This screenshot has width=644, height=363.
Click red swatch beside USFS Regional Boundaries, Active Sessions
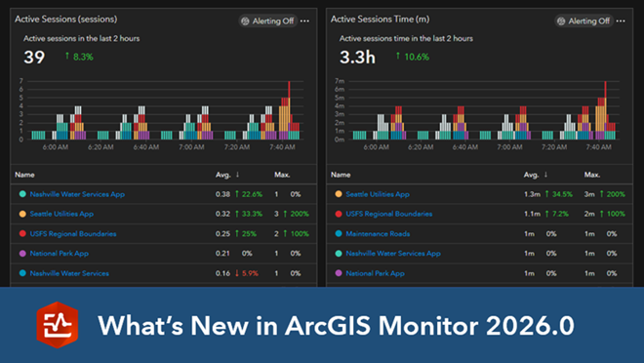tap(22, 233)
